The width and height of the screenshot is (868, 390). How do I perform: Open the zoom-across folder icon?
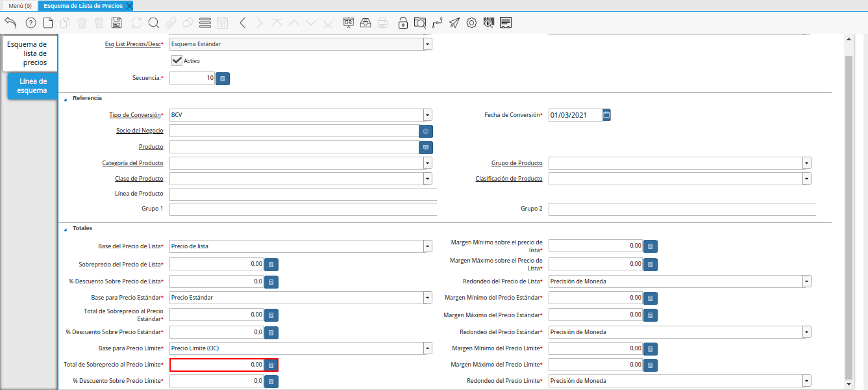[x=420, y=23]
